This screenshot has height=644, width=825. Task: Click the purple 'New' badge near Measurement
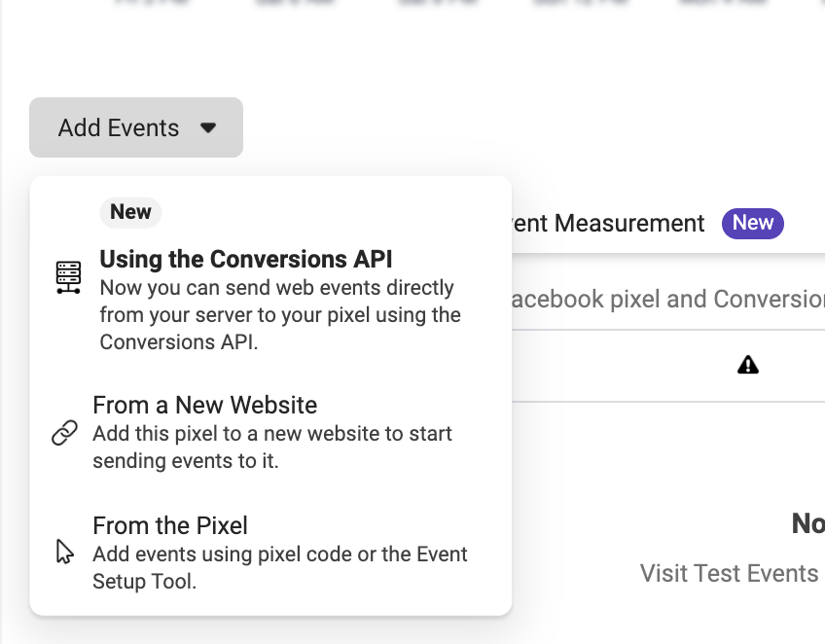[753, 223]
